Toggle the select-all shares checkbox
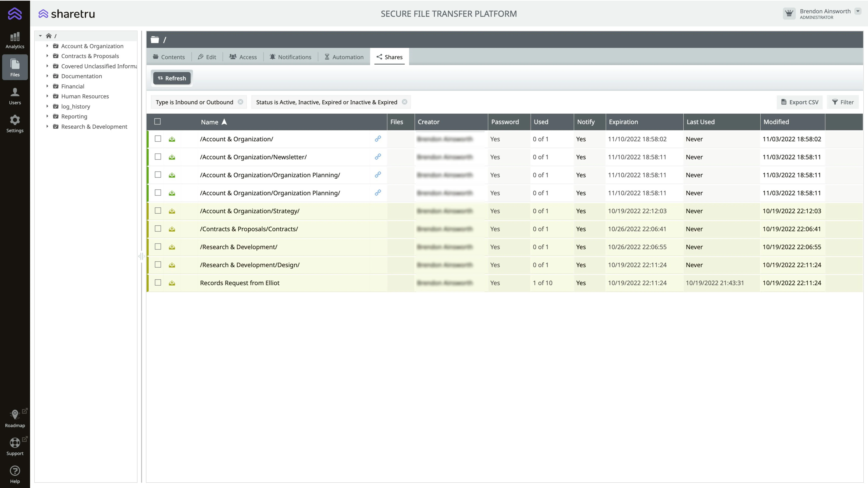 (x=157, y=122)
